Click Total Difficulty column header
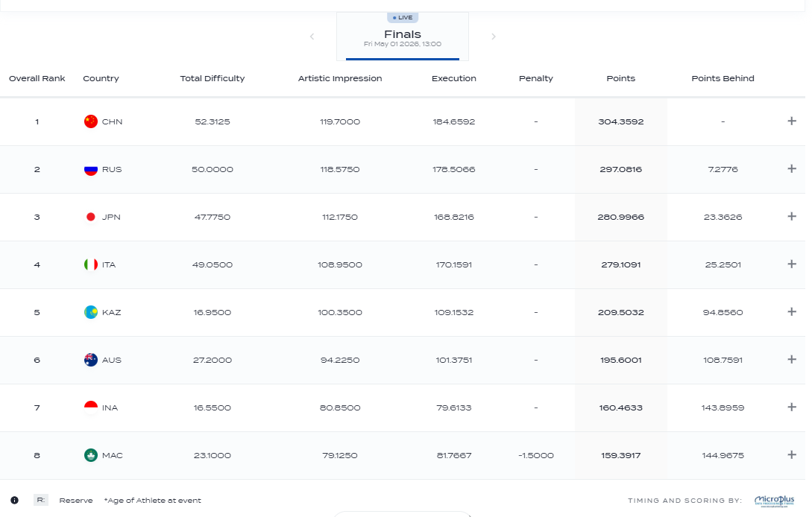This screenshot has height=517, width=812. [213, 78]
